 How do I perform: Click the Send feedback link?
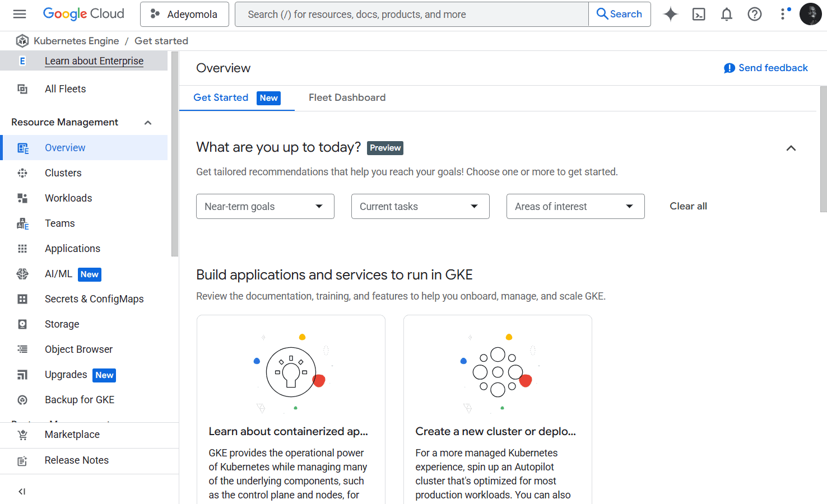click(x=766, y=68)
